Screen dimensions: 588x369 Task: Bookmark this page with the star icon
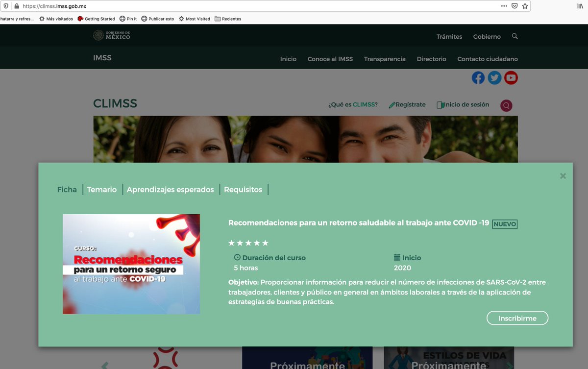(x=525, y=6)
